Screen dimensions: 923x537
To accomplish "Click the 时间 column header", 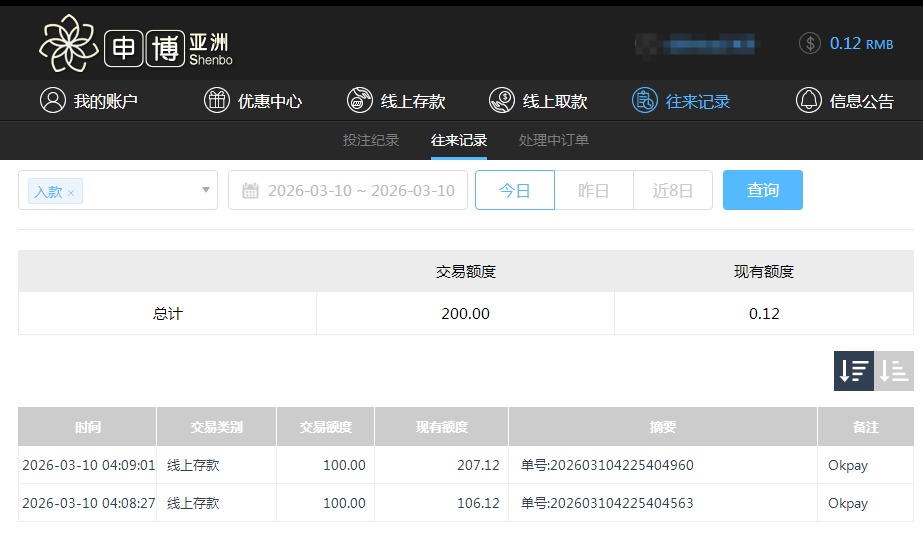I will [x=87, y=427].
